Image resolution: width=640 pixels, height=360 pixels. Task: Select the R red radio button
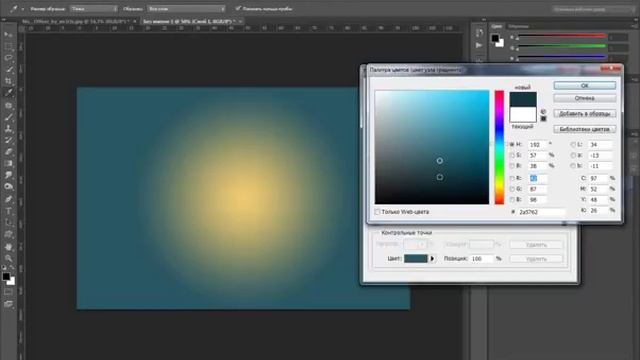click(512, 178)
